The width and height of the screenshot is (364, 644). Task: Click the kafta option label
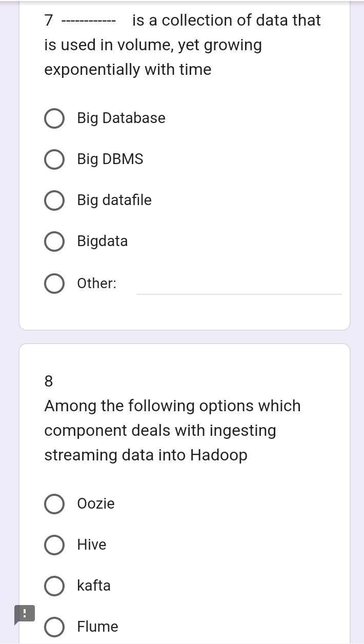tap(94, 586)
